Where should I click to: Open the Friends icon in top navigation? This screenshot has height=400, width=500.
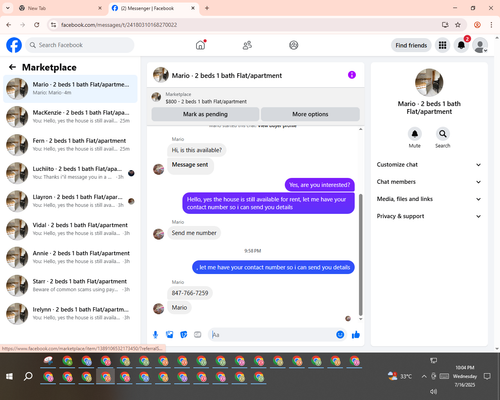(247, 45)
